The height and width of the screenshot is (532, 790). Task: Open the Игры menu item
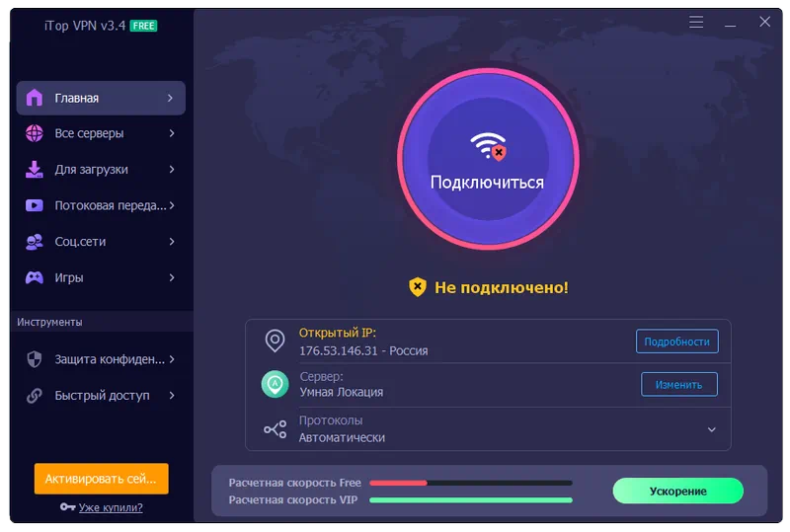101,277
